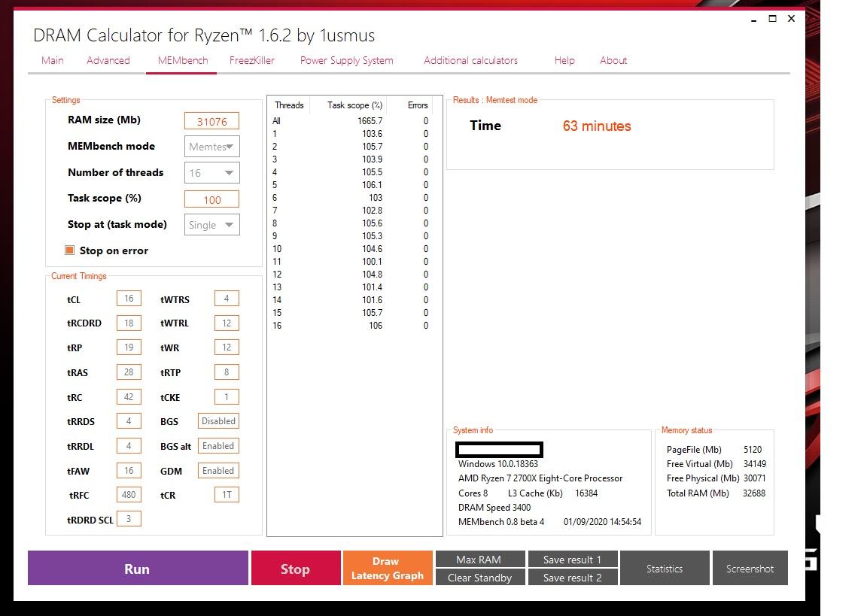Viewport: 867px width, 616px height.
Task: Select thread 5 row with 106.1
Action: (351, 185)
